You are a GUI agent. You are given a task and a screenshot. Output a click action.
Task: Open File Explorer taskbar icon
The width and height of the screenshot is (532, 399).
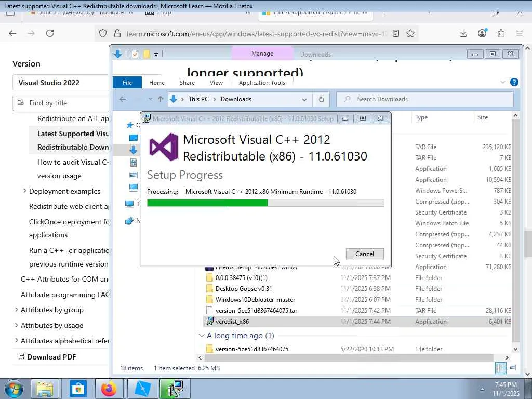pos(45,389)
